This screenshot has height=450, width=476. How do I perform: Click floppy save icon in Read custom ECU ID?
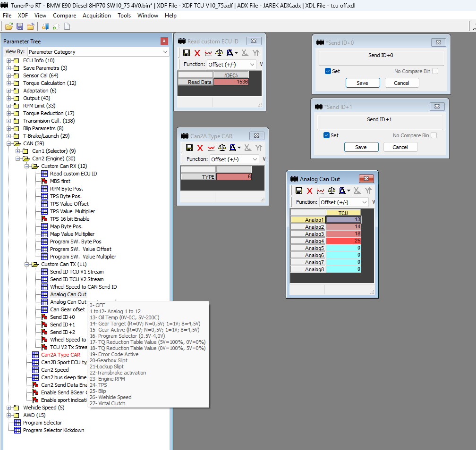(x=187, y=53)
